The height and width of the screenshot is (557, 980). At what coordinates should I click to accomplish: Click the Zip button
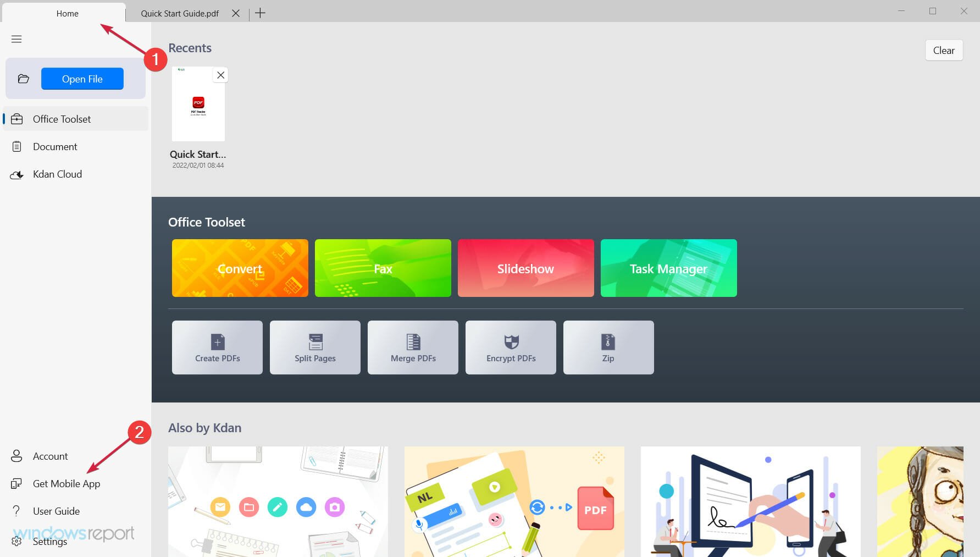pos(608,348)
